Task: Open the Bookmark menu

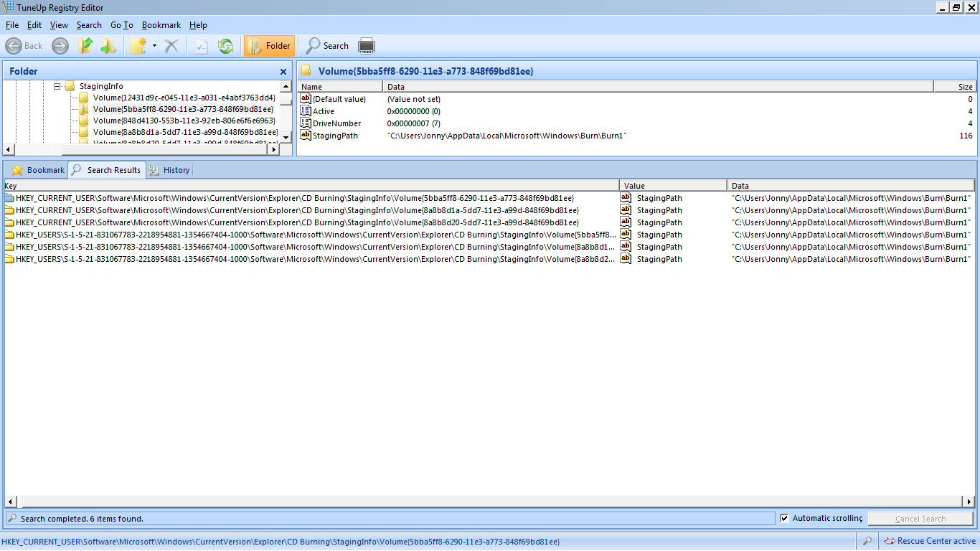Action: (161, 25)
